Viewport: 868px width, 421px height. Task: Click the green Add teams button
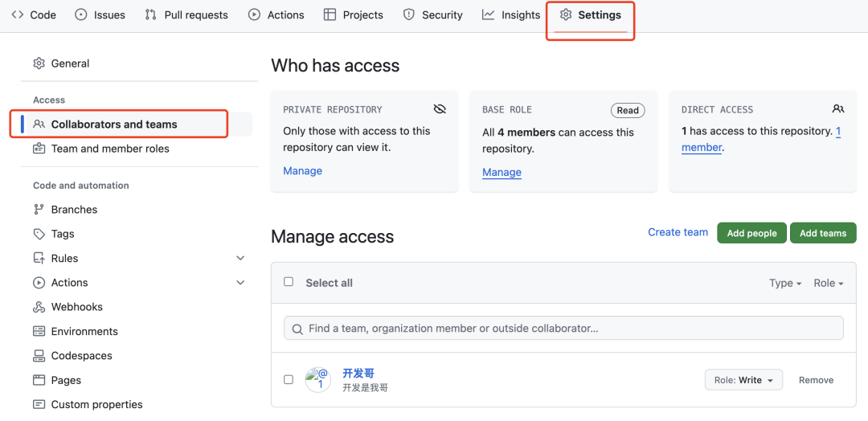coord(823,233)
